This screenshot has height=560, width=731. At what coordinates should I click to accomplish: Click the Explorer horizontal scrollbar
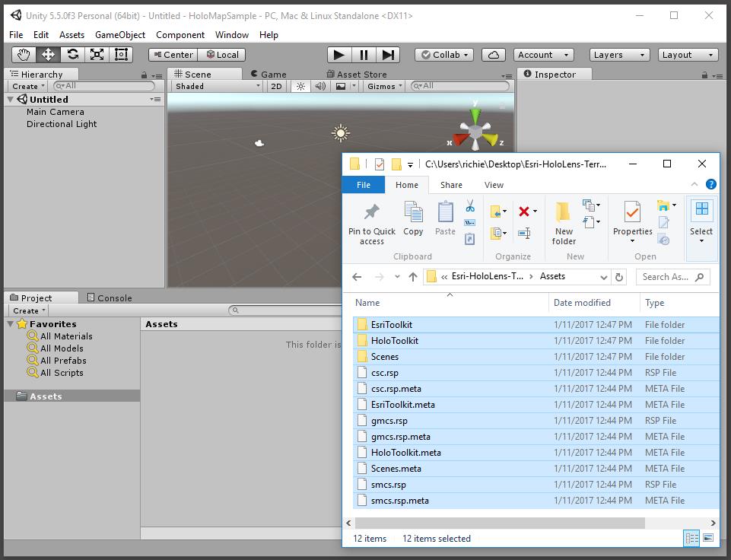click(x=501, y=523)
